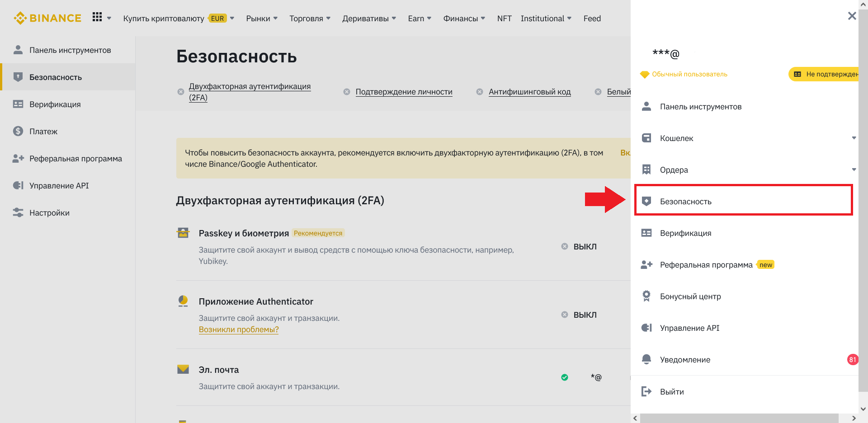868x423 pixels.
Task: Open the Деривативы dropdown menu
Action: click(369, 18)
